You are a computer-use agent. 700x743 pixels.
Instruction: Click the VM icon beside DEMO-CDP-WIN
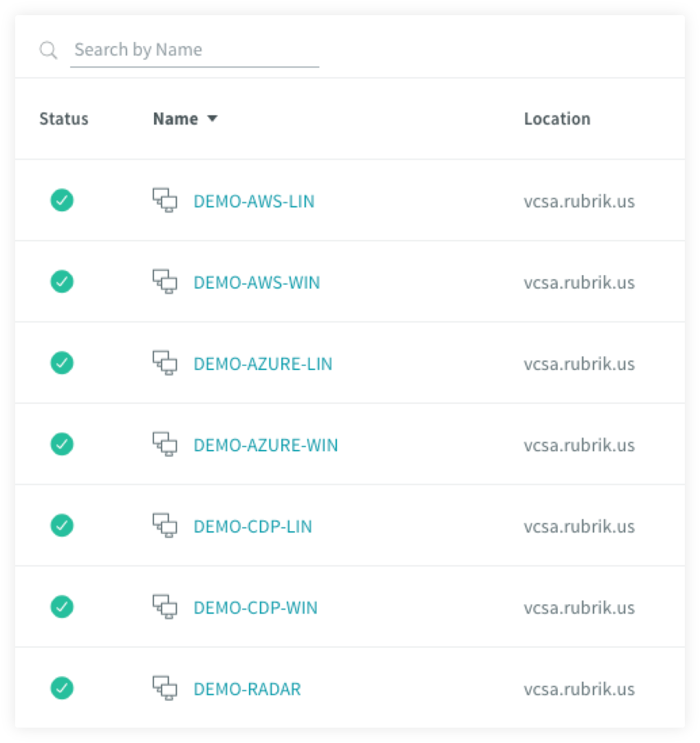[165, 607]
